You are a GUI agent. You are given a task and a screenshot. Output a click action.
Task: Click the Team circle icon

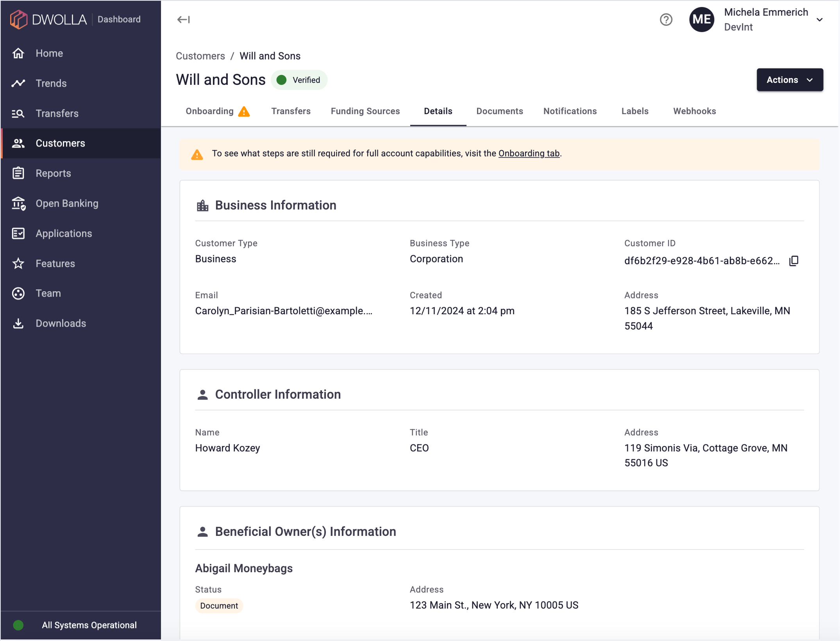18,293
